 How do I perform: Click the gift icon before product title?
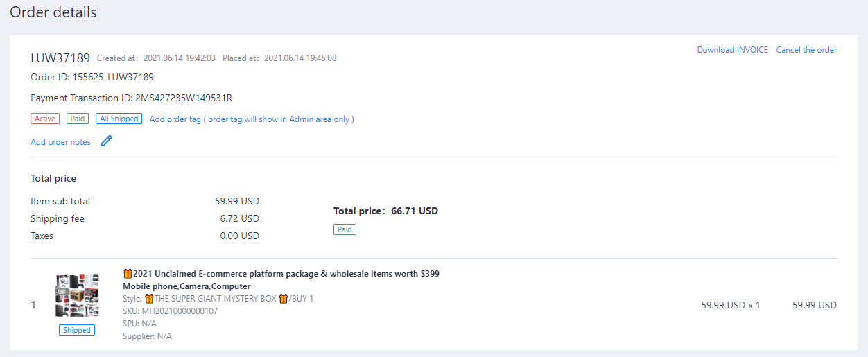(x=128, y=274)
